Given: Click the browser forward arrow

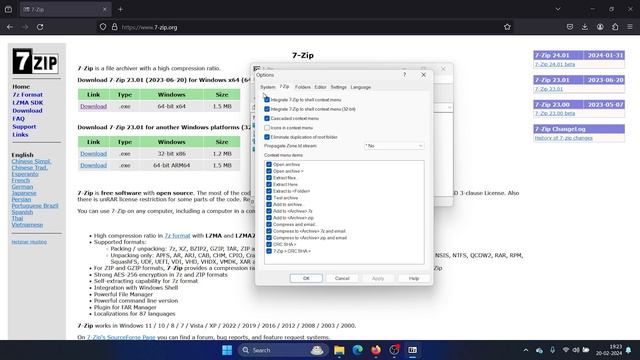Looking at the screenshot, I should (x=25, y=27).
